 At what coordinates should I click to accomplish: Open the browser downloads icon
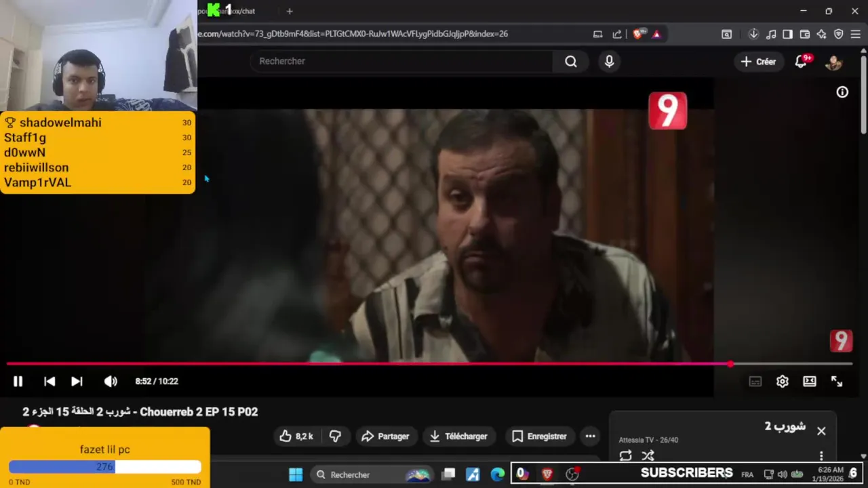(x=753, y=34)
